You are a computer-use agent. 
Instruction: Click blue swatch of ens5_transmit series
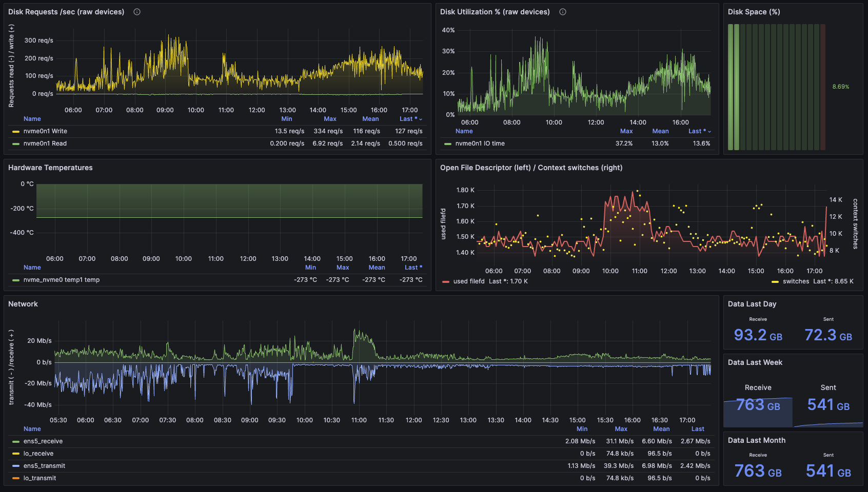coord(16,466)
